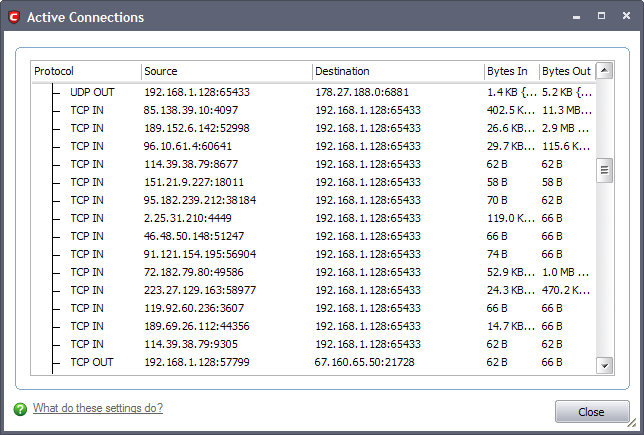Click the Comodo logo icon in title bar

(13, 17)
